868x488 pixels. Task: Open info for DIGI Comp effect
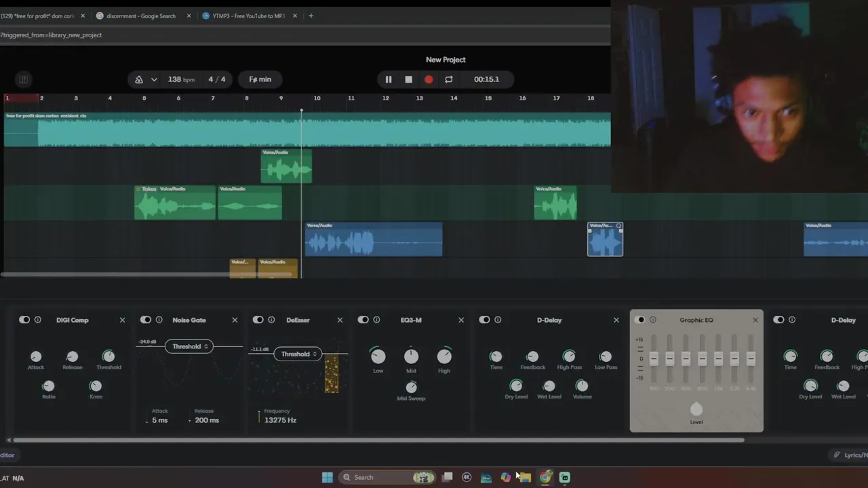pyautogui.click(x=38, y=320)
